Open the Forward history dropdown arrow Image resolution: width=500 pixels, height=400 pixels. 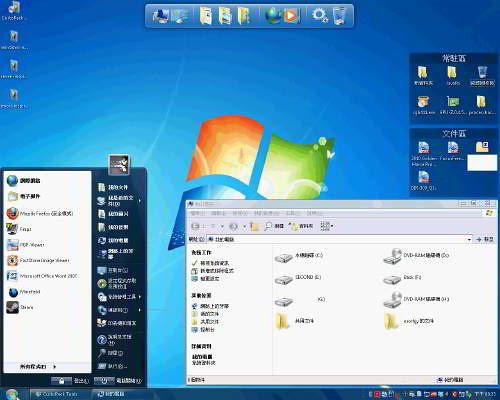tap(244, 226)
